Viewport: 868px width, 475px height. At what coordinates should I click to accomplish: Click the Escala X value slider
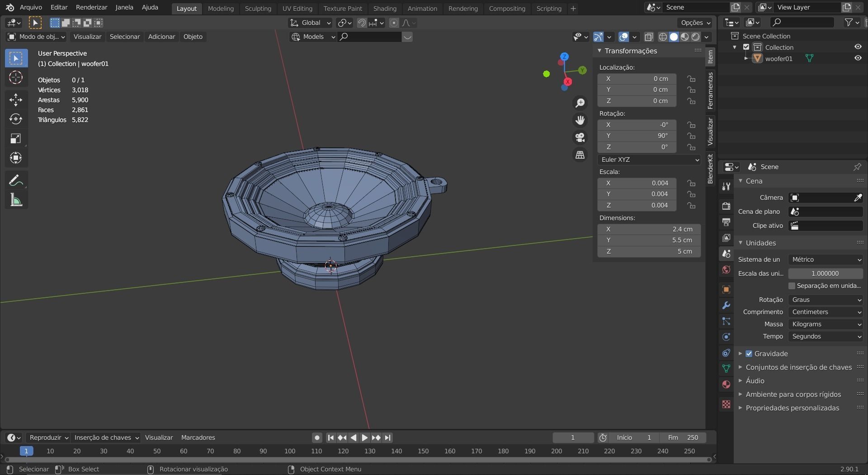click(637, 183)
